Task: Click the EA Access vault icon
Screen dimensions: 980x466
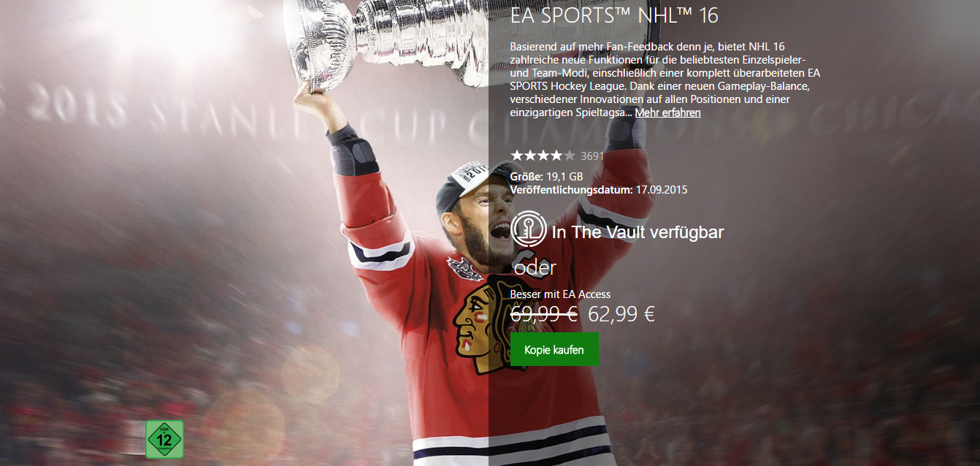Action: pyautogui.click(x=529, y=229)
